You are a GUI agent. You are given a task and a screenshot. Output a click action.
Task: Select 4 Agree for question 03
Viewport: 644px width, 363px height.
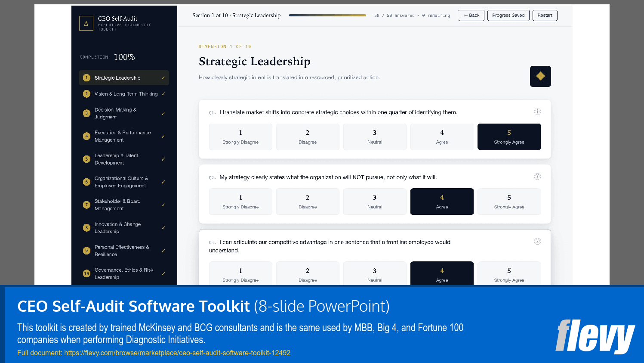click(x=442, y=273)
